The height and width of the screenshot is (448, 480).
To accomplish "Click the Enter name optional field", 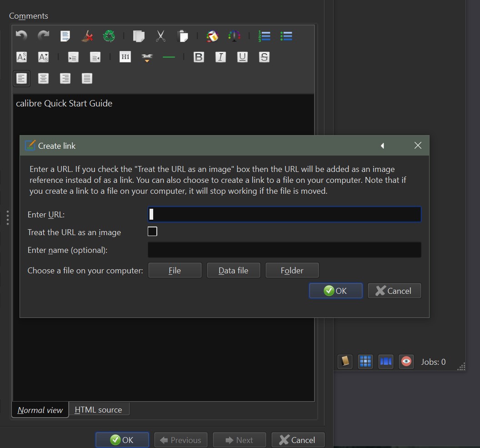I will [285, 250].
